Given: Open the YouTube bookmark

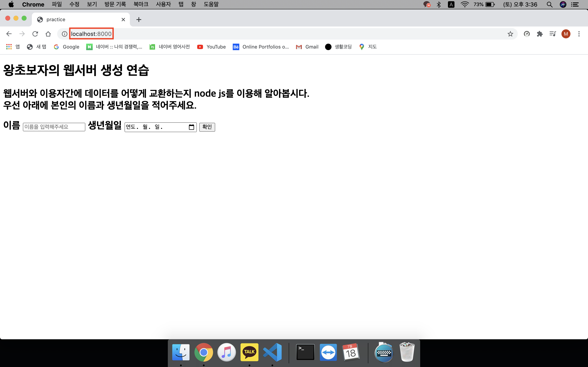Looking at the screenshot, I should coord(211,47).
